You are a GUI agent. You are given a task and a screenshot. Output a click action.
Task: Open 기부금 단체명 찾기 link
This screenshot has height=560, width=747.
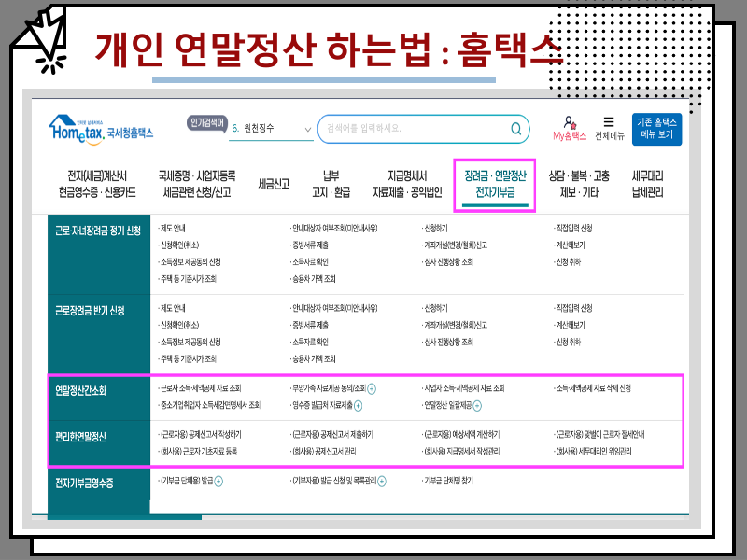tap(448, 481)
